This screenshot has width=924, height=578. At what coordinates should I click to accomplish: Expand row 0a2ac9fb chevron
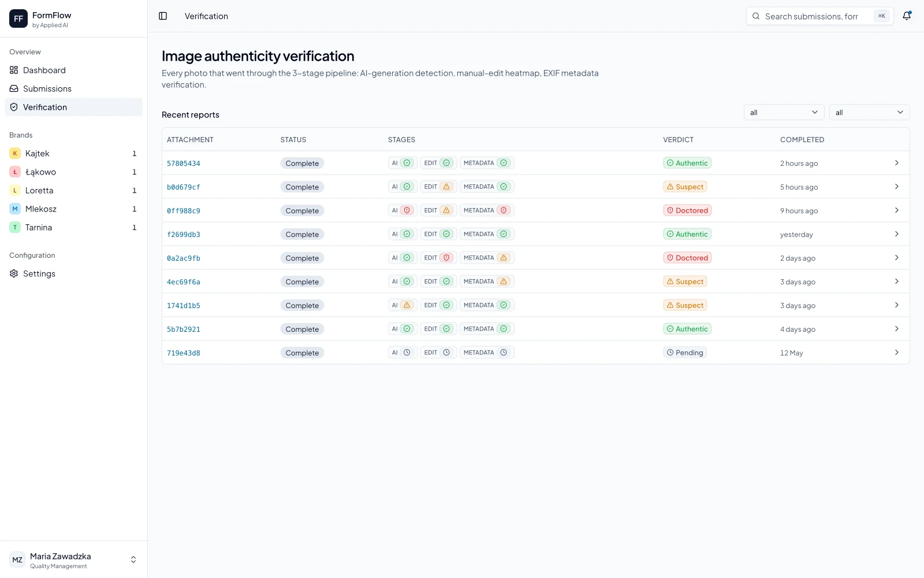896,258
